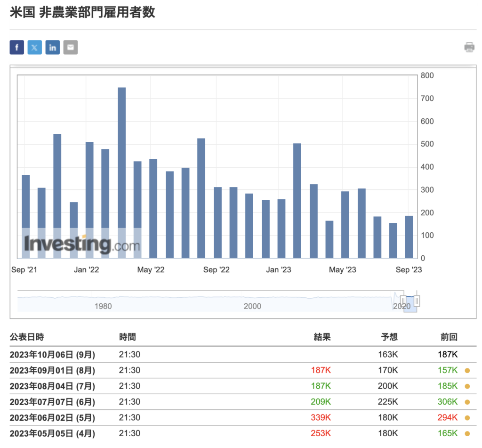Click the 公表日時 column header

pyautogui.click(x=27, y=337)
